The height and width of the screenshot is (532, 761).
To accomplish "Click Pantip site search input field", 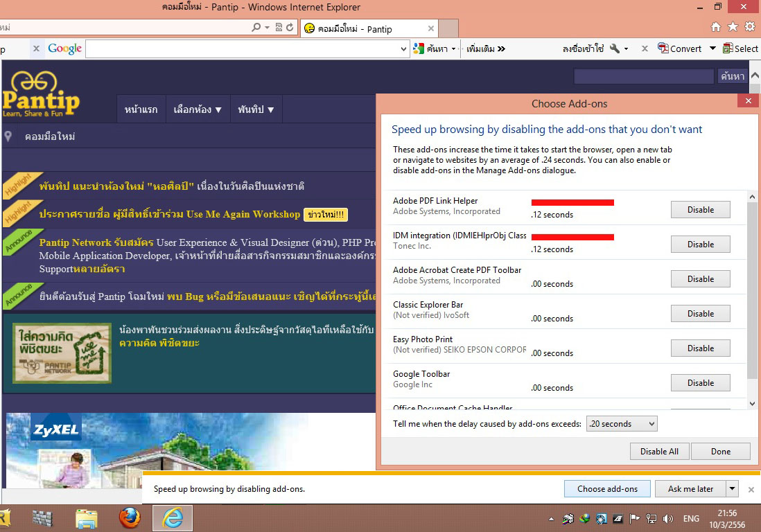I will 644,76.
